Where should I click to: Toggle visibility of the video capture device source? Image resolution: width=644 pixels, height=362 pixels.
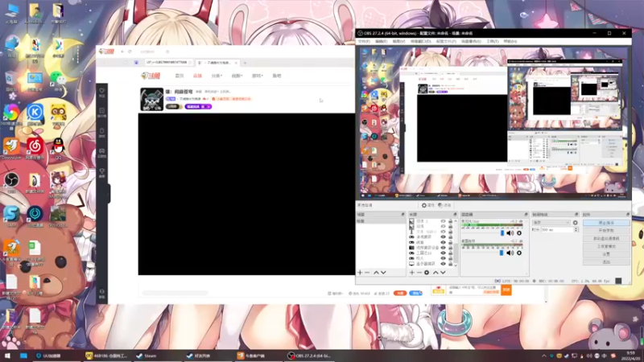point(443,248)
